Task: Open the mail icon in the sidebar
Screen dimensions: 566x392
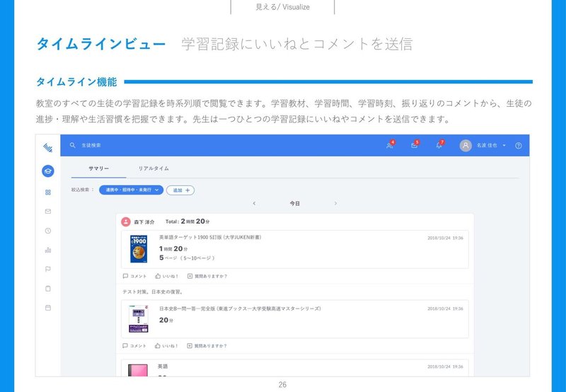Action: click(48, 212)
